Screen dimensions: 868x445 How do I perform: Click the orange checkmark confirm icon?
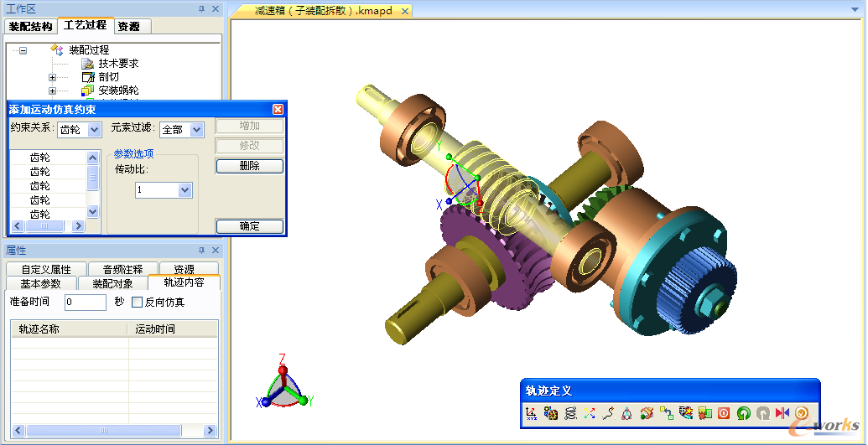pos(801,413)
